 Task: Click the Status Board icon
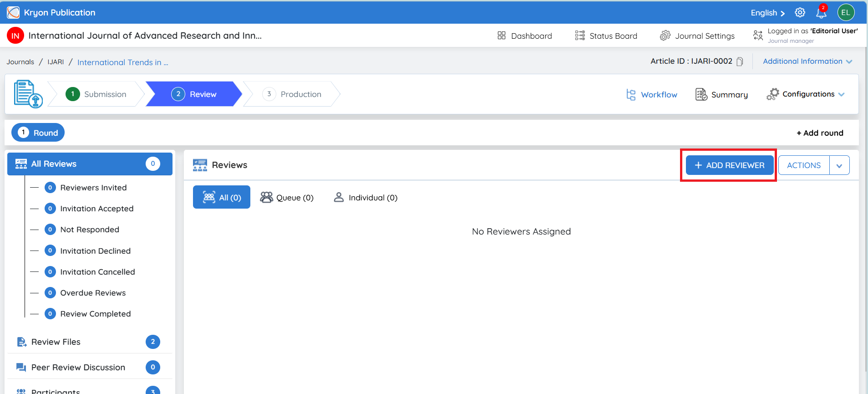(x=580, y=36)
